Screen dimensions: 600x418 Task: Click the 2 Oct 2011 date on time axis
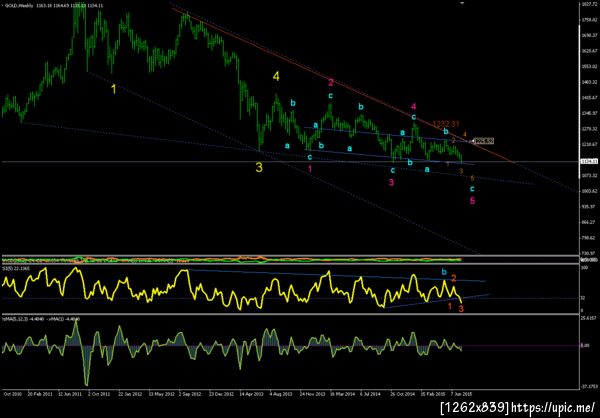pos(99,394)
